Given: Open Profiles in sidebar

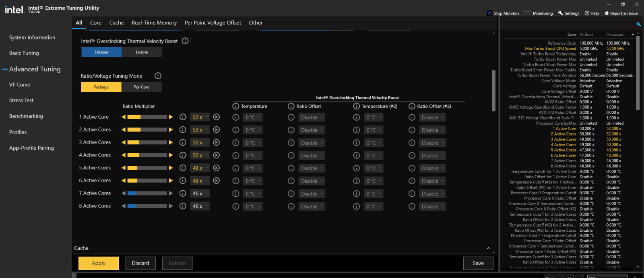Looking at the screenshot, I should 18,132.
